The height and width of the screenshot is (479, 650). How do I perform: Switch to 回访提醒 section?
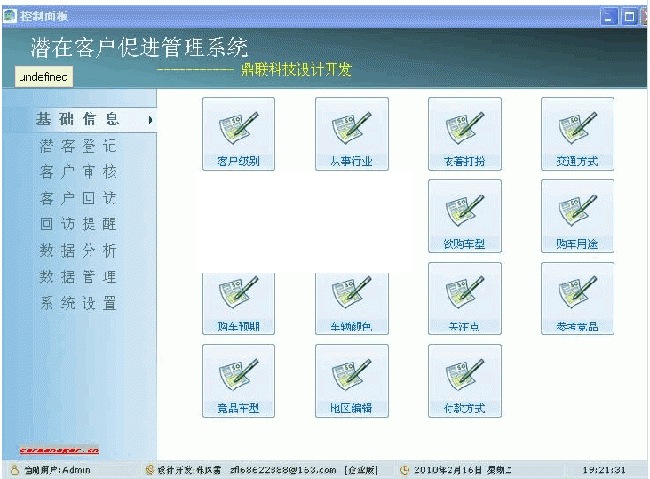78,224
